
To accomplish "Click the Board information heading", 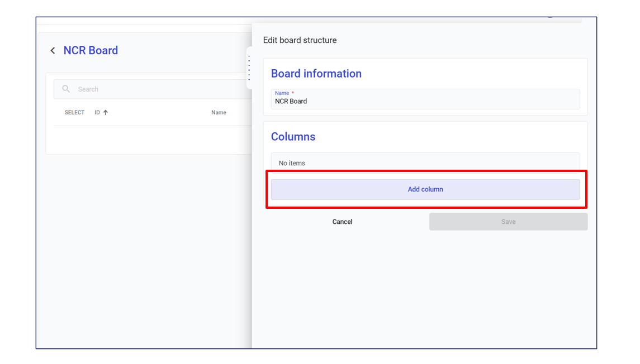I will coord(316,74).
